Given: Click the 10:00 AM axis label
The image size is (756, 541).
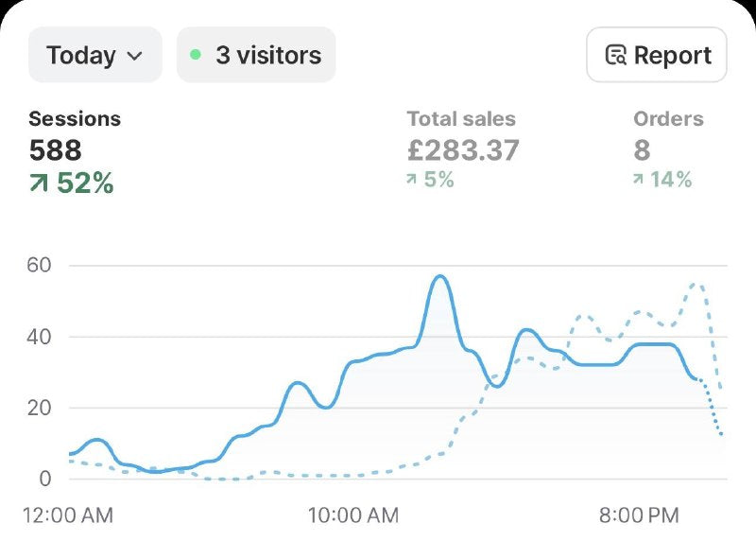Looking at the screenshot, I should pyautogui.click(x=353, y=515).
